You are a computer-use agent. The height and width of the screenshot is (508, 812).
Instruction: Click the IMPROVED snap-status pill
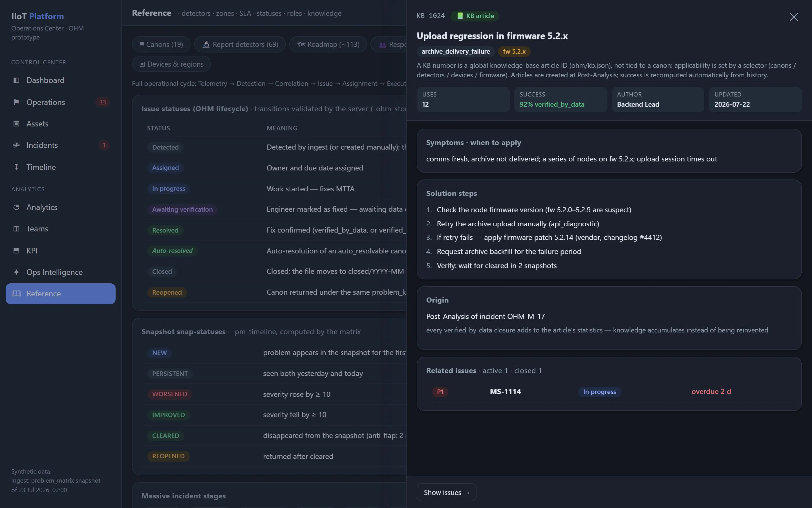(x=168, y=415)
